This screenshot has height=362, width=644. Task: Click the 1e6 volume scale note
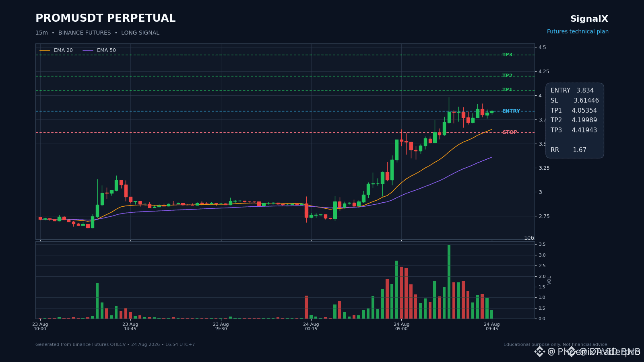point(529,238)
